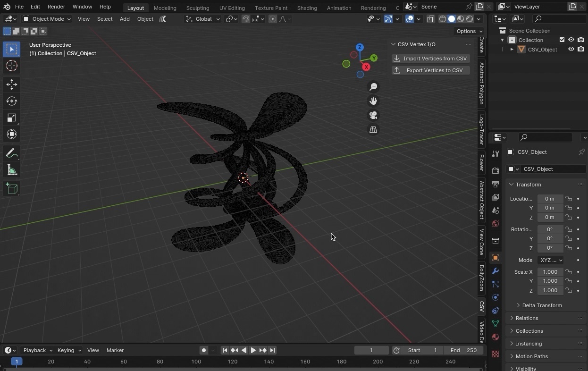Disable X-Ray shading toggle

[x=431, y=19]
